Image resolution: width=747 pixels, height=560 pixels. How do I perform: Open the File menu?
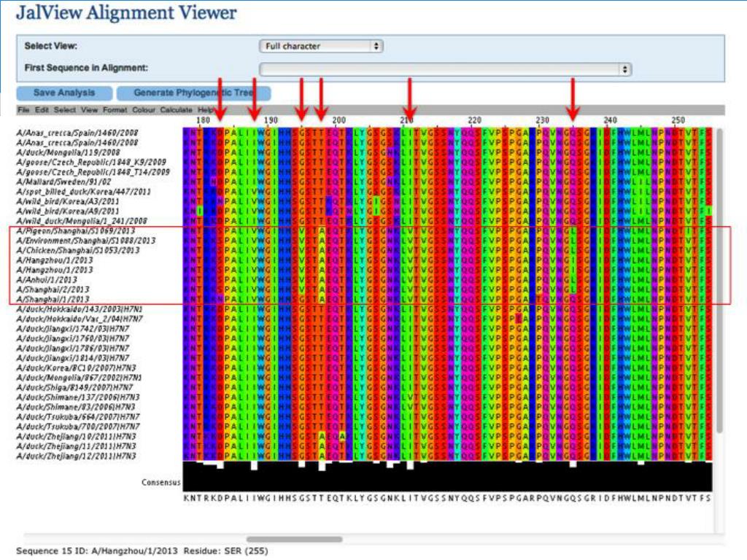23,109
